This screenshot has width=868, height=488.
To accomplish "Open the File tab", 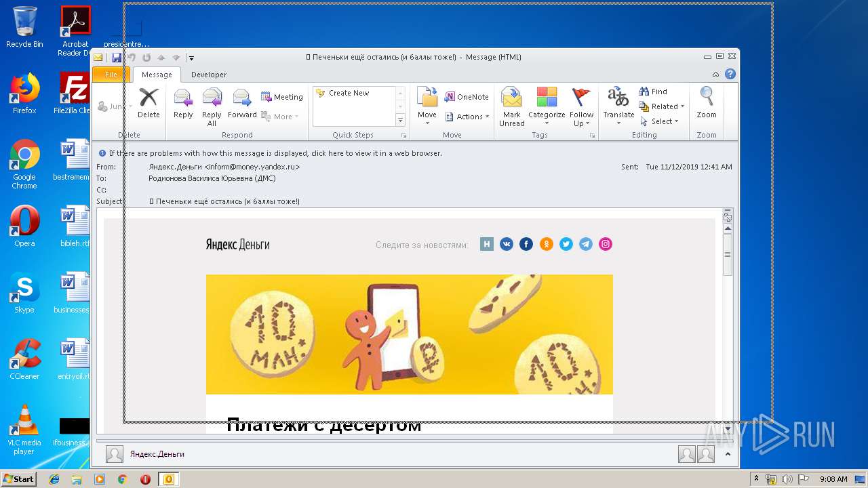I will pos(111,75).
